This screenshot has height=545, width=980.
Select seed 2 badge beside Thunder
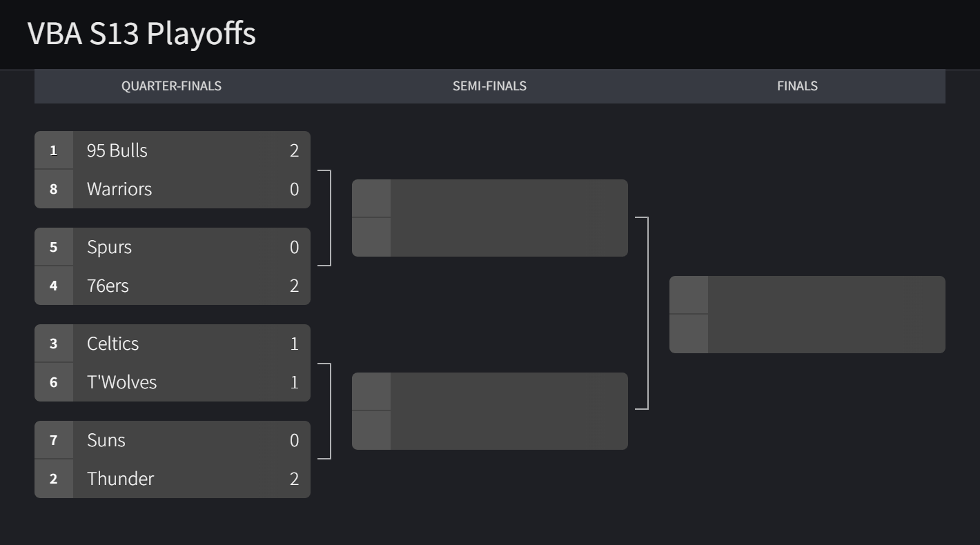(x=54, y=479)
